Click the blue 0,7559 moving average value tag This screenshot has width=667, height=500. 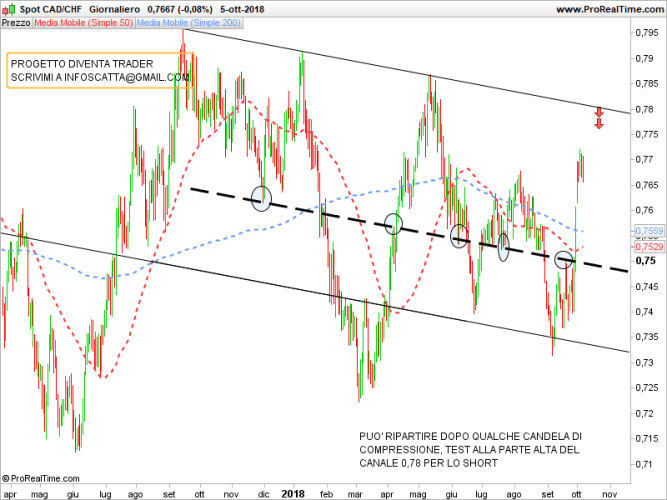(649, 231)
